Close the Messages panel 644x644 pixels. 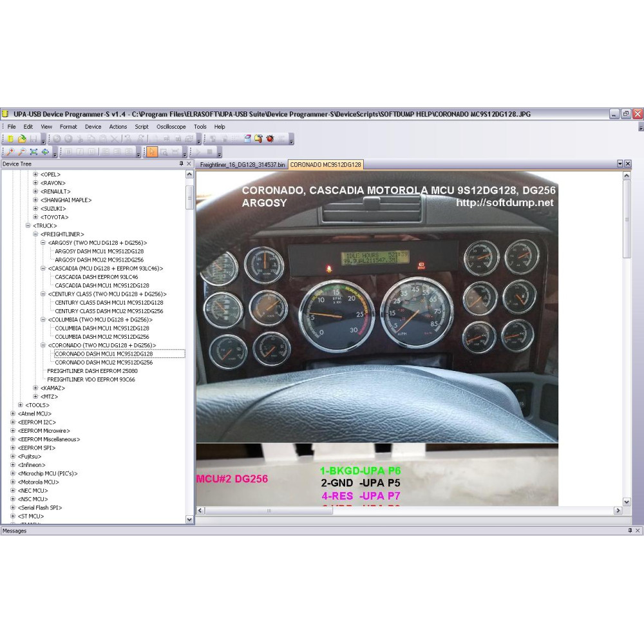tap(638, 531)
